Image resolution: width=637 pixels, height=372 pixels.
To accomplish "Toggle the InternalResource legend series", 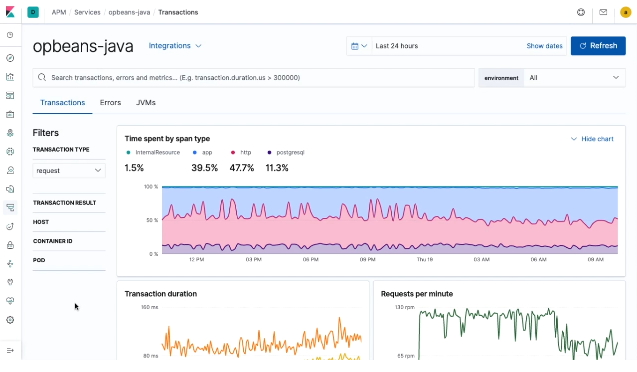I will [153, 152].
